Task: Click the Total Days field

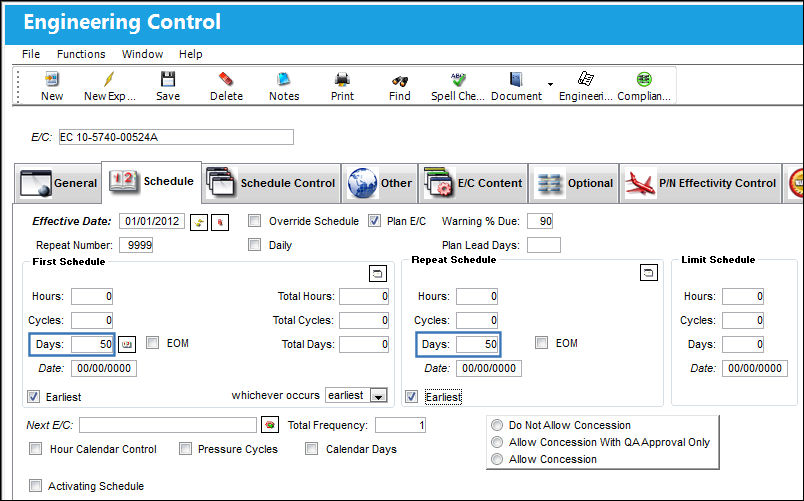Action: pyautogui.click(x=364, y=344)
